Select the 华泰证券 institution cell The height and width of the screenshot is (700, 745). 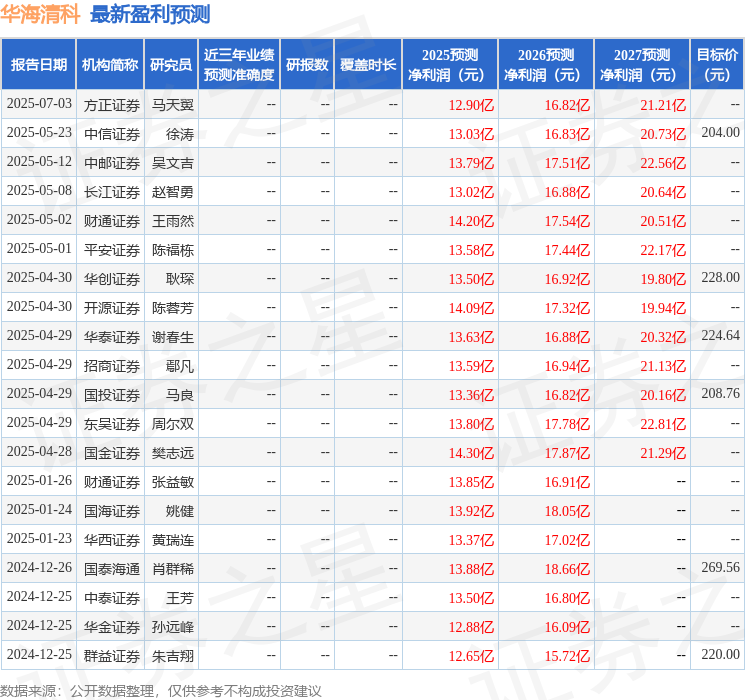112,337
